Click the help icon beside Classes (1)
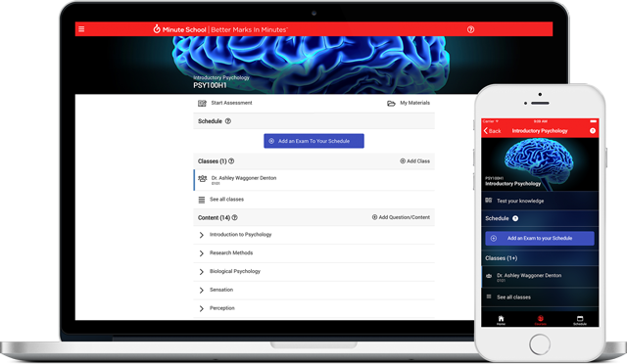627x364 pixels. [231, 161]
